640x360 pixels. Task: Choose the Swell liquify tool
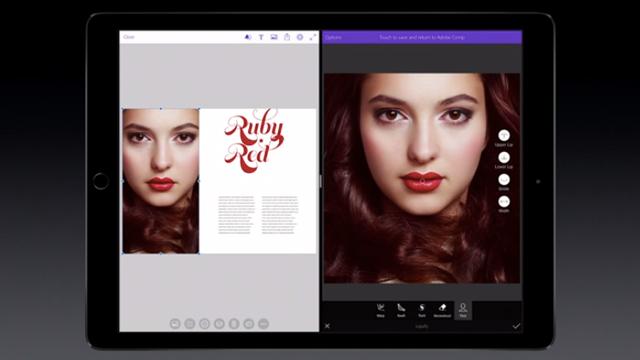click(401, 310)
